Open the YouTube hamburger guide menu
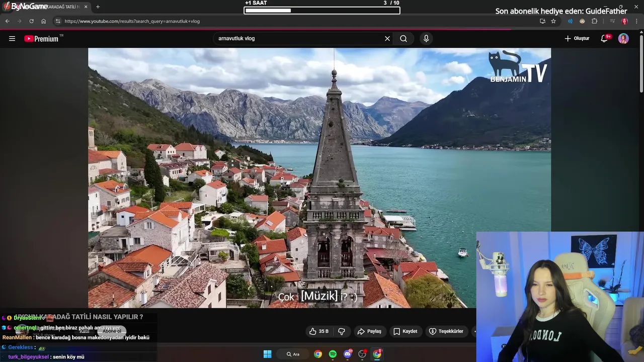Image resolution: width=644 pixels, height=362 pixels. point(12,39)
